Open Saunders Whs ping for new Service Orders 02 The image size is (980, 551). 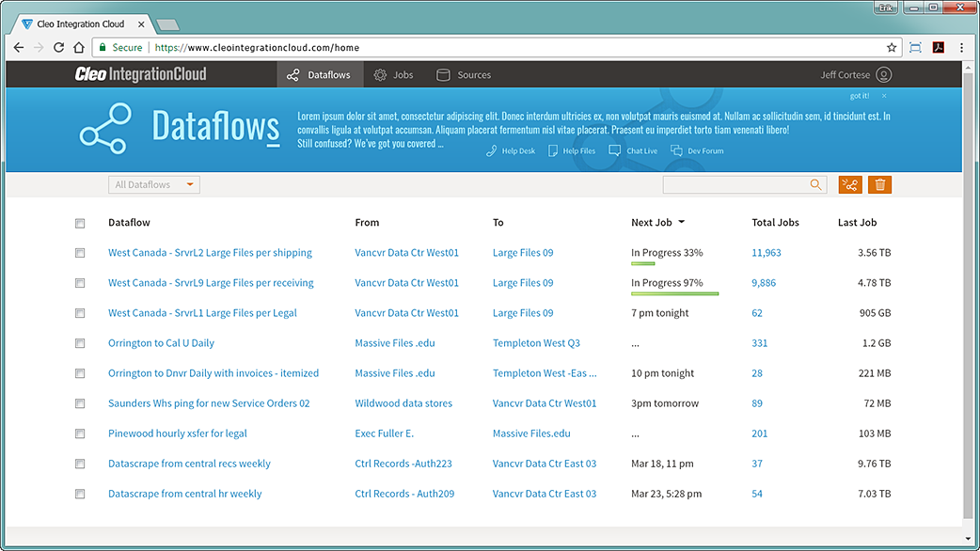coord(209,403)
